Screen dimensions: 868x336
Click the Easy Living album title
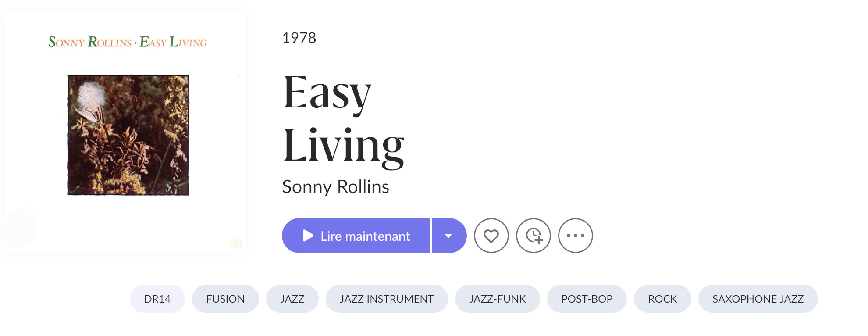coord(343,119)
